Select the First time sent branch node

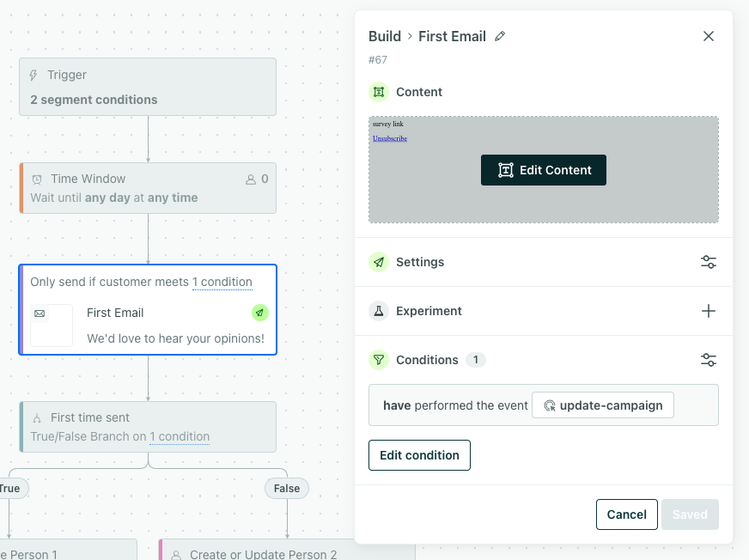148,427
